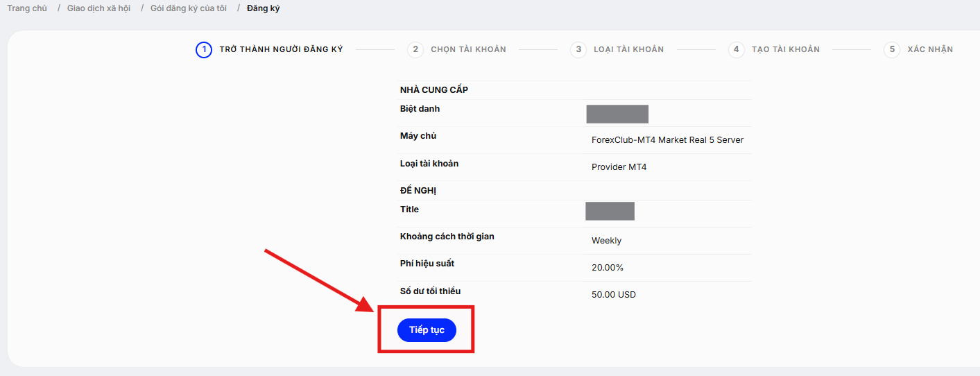Image resolution: width=980 pixels, height=376 pixels.
Task: Click the Provider MT4 account type value
Action: 619,167
